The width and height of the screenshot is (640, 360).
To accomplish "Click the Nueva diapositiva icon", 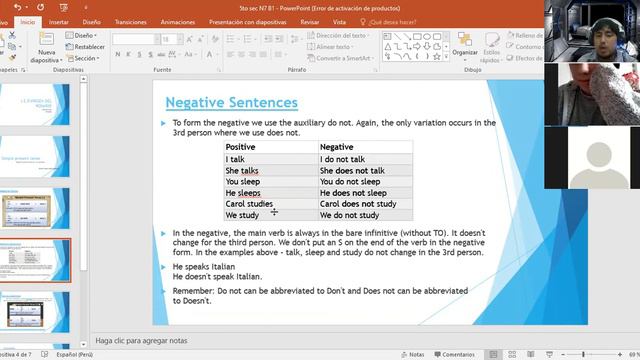I will (x=46, y=39).
